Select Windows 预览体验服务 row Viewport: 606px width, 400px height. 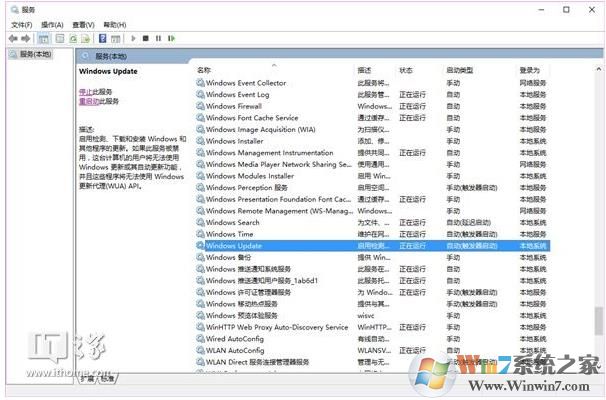(373, 315)
